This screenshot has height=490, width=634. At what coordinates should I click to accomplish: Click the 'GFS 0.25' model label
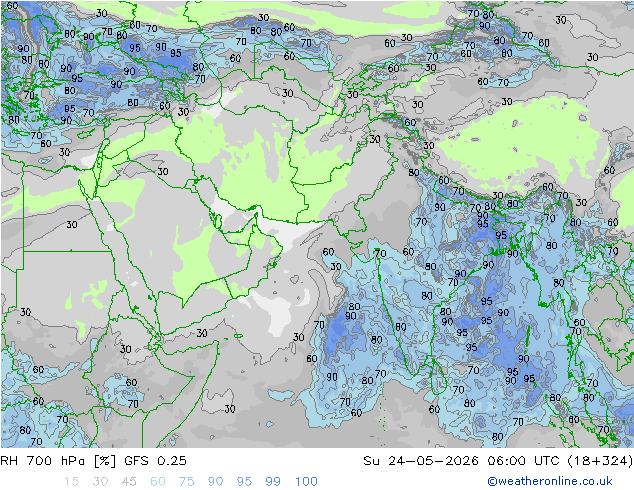155,461
